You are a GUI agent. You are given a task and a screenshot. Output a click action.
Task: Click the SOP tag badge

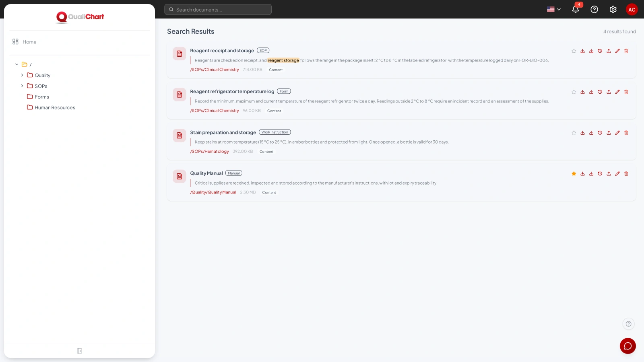263,51
